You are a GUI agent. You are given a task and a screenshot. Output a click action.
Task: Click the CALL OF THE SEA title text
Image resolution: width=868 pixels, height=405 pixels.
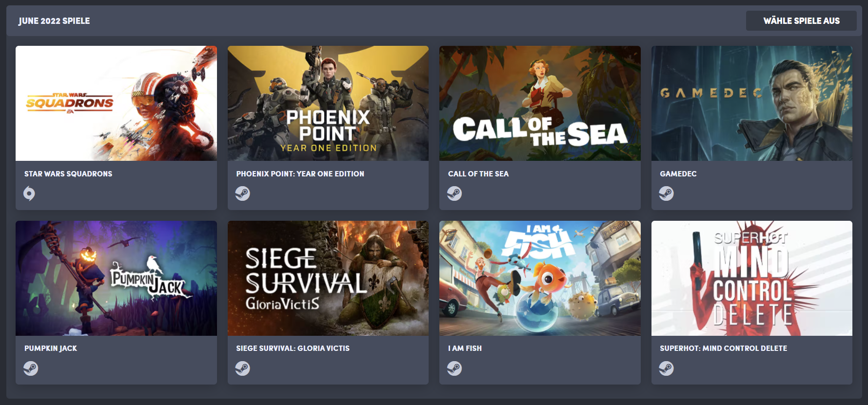(478, 174)
